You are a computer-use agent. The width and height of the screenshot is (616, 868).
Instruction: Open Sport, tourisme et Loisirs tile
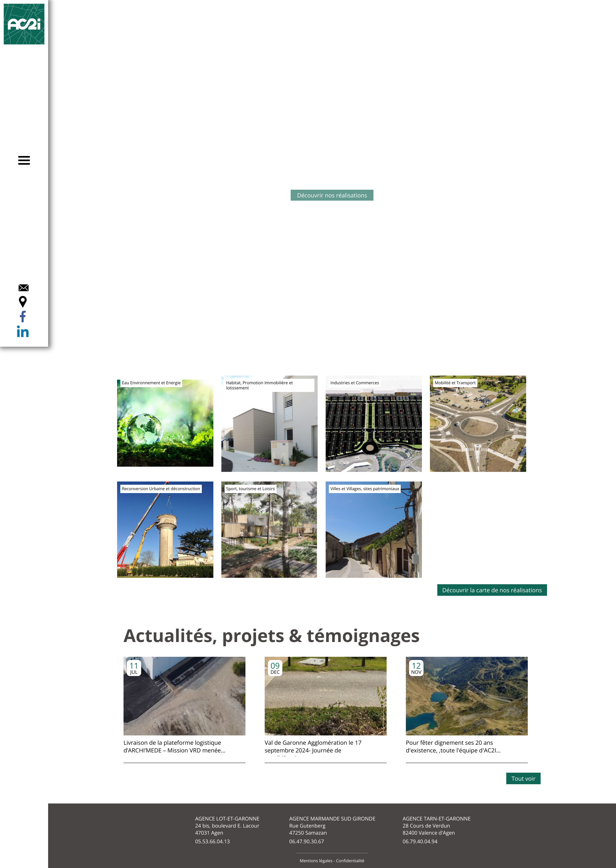pyautogui.click(x=269, y=529)
